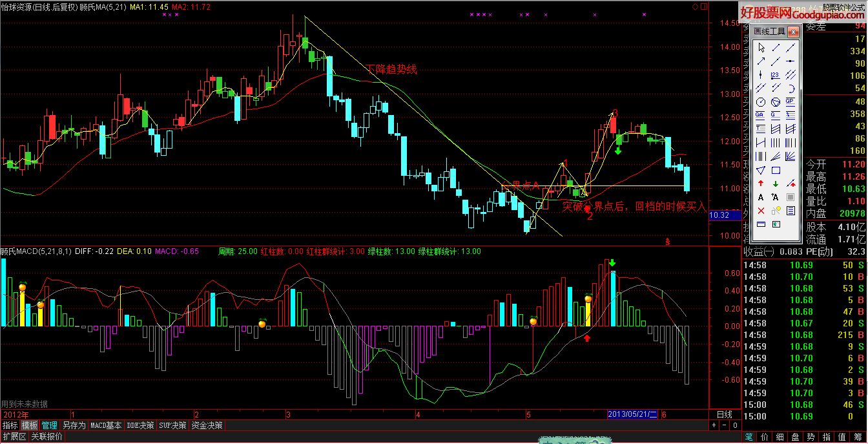Choose the red up-arrow marker tool

761,184
